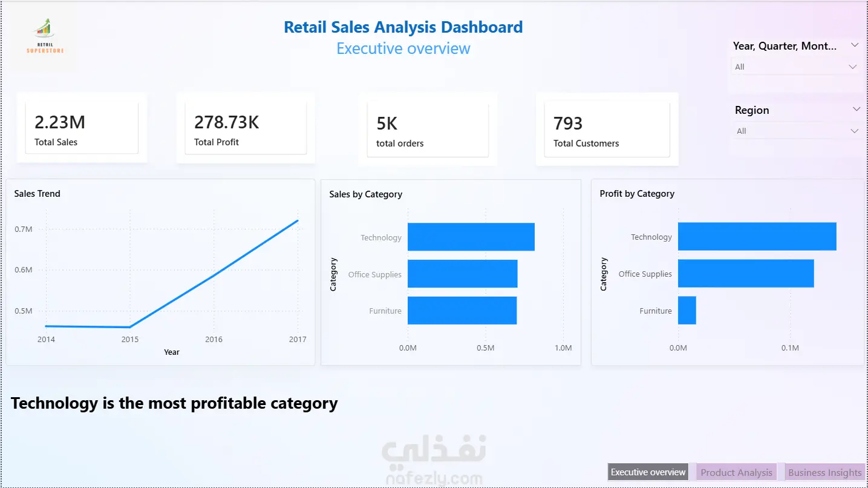Click the 0.5M tick in Sales by Category
This screenshot has width=868, height=488.
pos(485,348)
